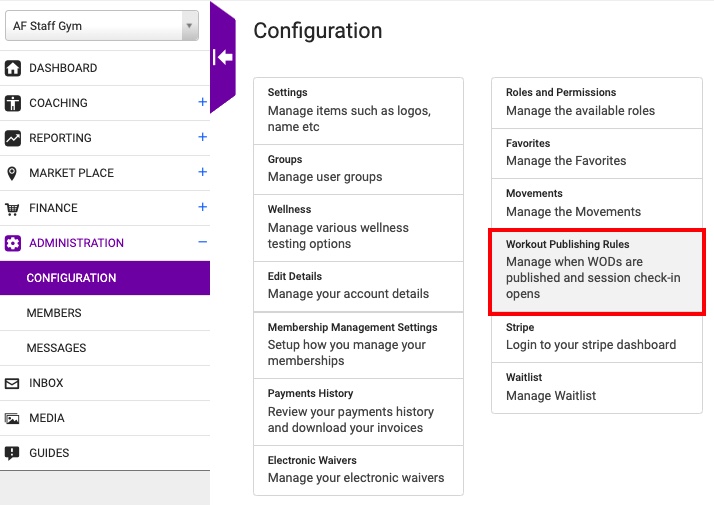
Task: Click the Reporting chart icon
Action: pyautogui.click(x=13, y=138)
